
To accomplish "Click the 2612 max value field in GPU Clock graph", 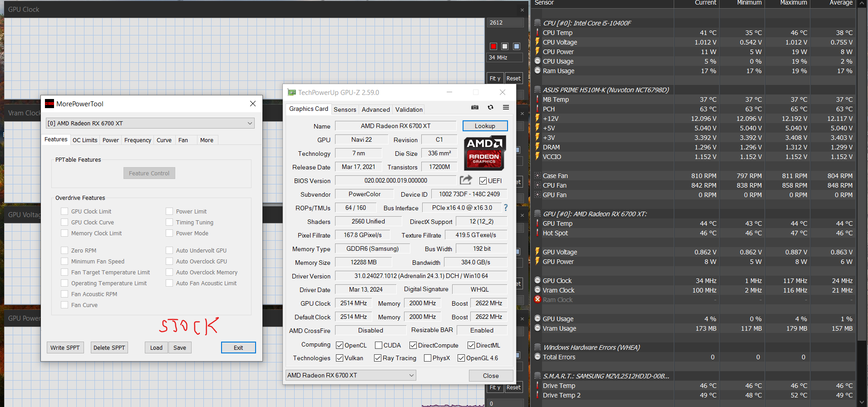I will pyautogui.click(x=505, y=23).
